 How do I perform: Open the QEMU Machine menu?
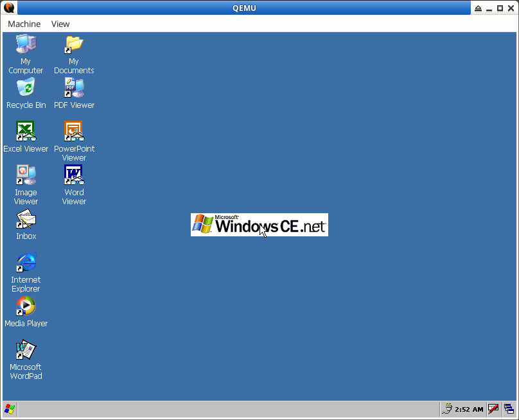(24, 24)
